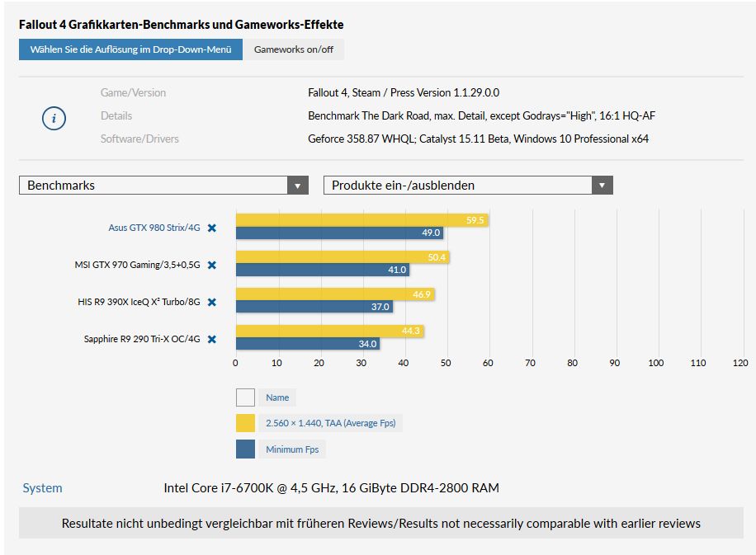Click the blue 41.0 minimum fps bar
Viewport: 756px width, 555px height.
[323, 270]
